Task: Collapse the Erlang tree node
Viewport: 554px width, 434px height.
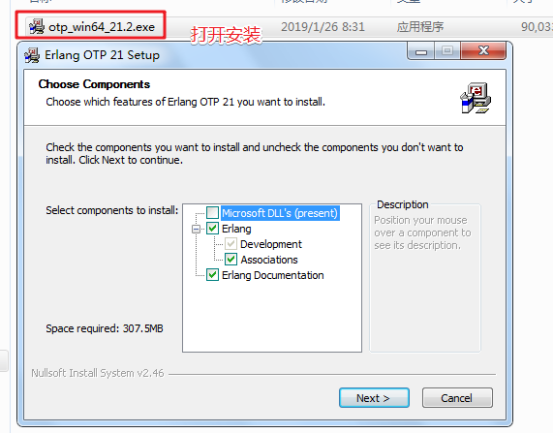Action: click(x=196, y=229)
